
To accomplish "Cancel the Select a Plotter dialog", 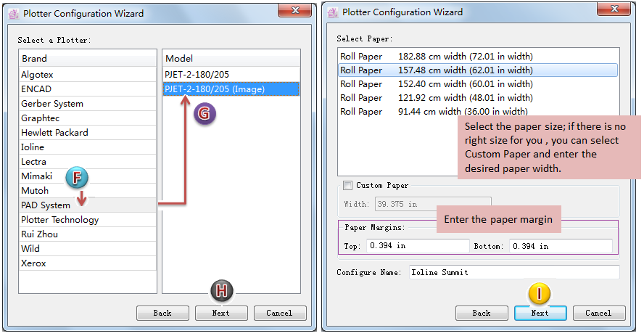I will coord(279,313).
